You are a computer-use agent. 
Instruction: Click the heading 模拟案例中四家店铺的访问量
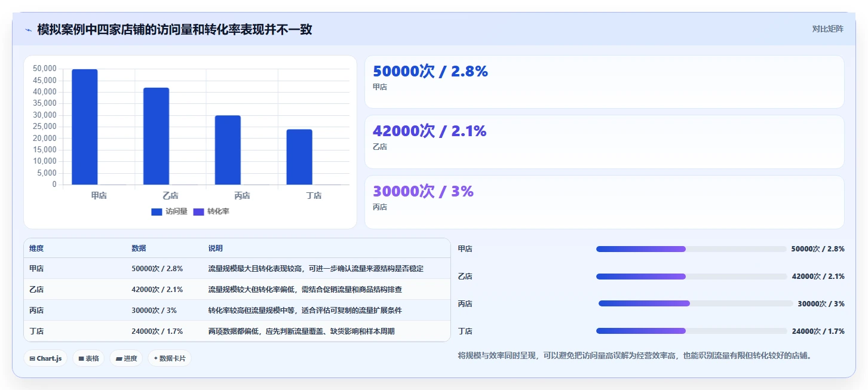pyautogui.click(x=174, y=29)
